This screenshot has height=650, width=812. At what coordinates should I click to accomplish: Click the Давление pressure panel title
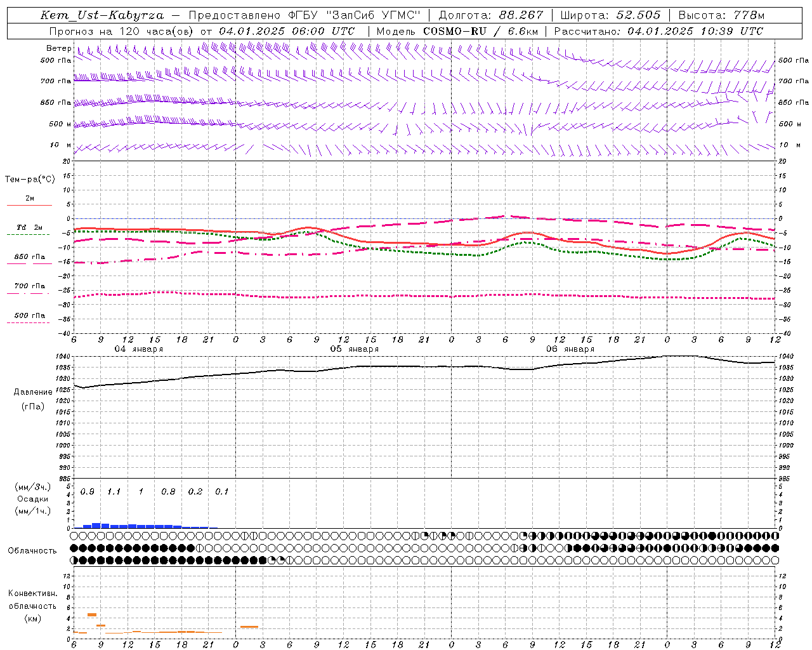tap(33, 392)
